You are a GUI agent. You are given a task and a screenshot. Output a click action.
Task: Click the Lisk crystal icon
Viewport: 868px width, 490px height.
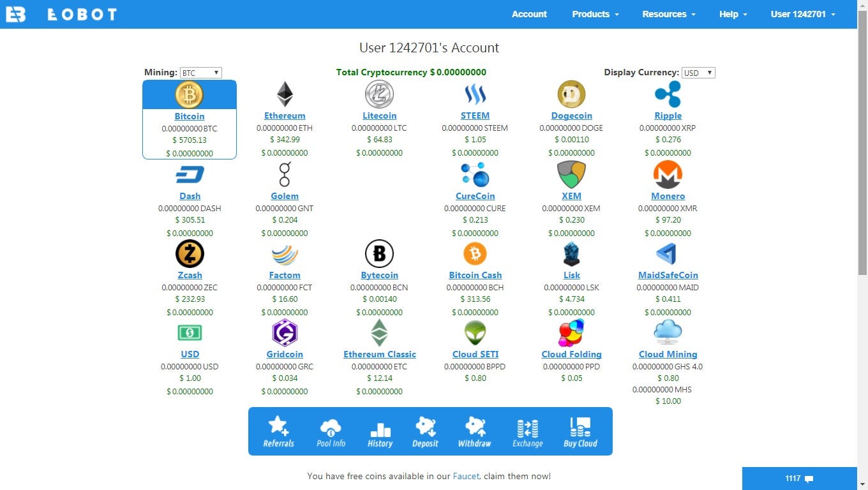pyautogui.click(x=571, y=254)
